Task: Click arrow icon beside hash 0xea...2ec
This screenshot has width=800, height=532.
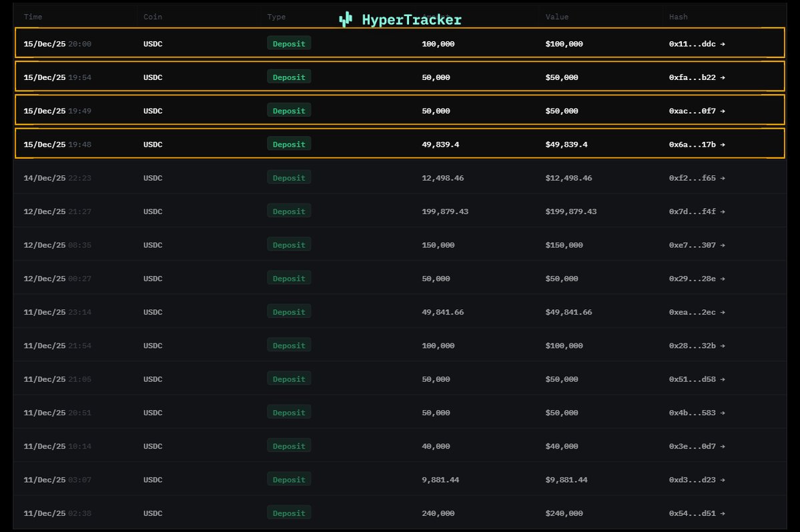Action: (723, 312)
